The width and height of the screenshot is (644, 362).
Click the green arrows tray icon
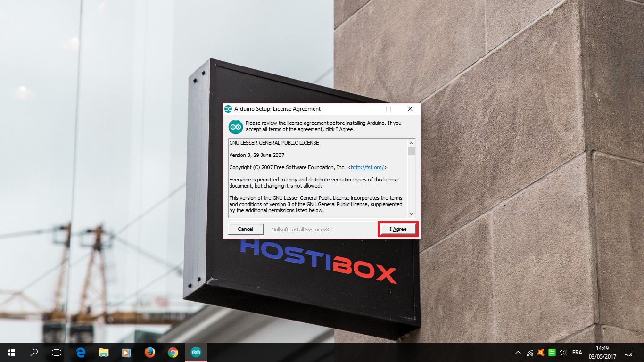[551, 353]
